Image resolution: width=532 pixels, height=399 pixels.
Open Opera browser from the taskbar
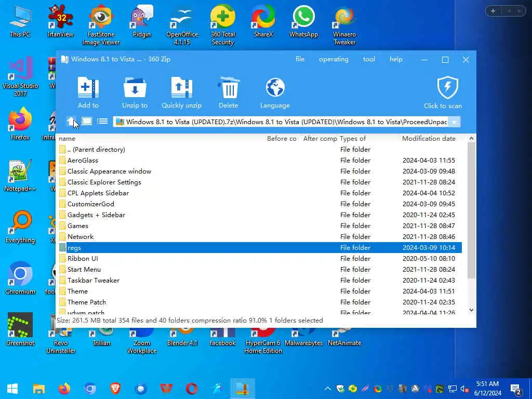coord(191,389)
